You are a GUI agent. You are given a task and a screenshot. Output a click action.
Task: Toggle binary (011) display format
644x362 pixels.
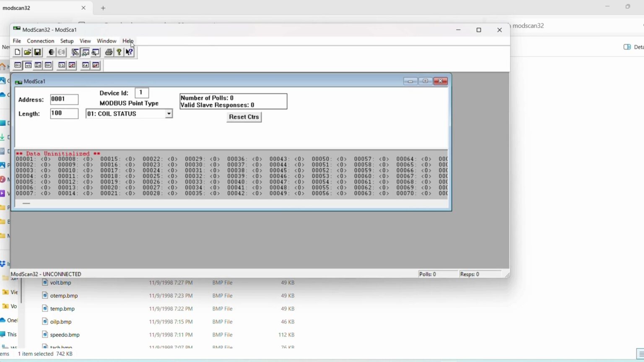pyautogui.click(x=18, y=65)
